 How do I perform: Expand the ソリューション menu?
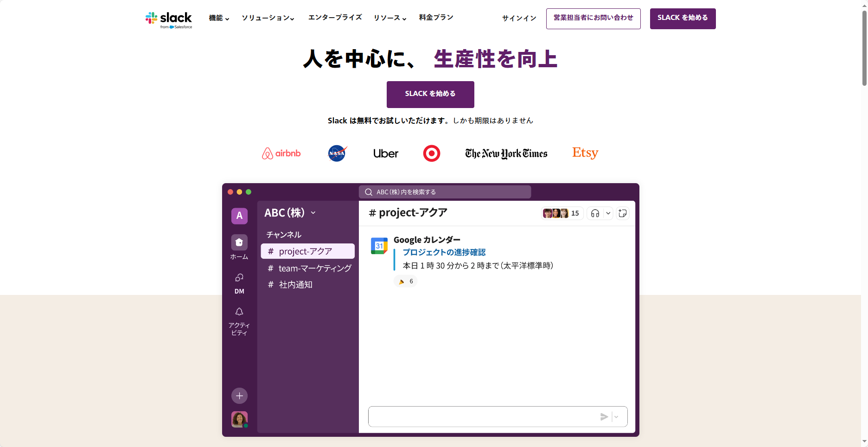coord(268,18)
